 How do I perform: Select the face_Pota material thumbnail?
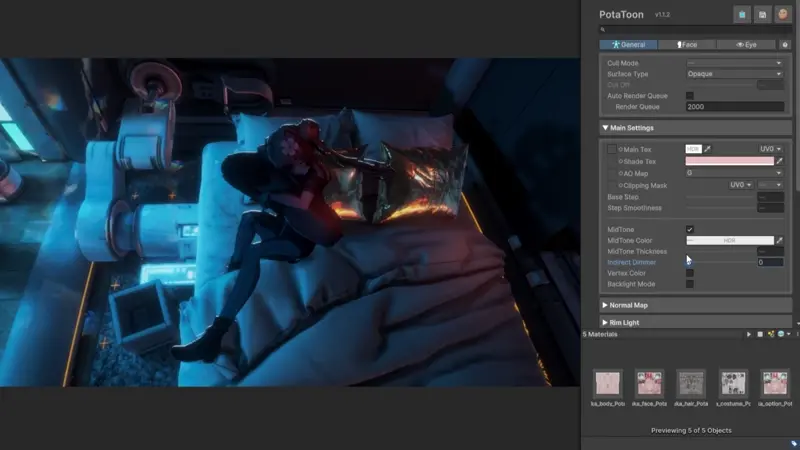649,384
